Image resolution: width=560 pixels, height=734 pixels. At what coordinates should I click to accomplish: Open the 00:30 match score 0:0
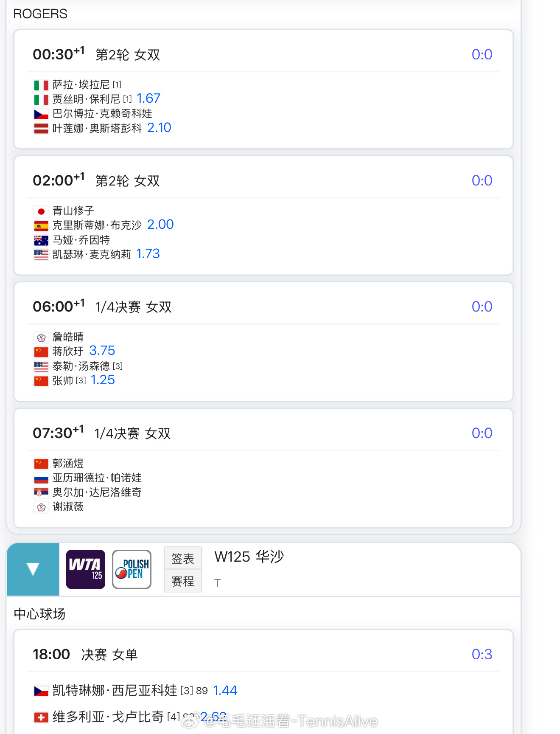pos(482,54)
